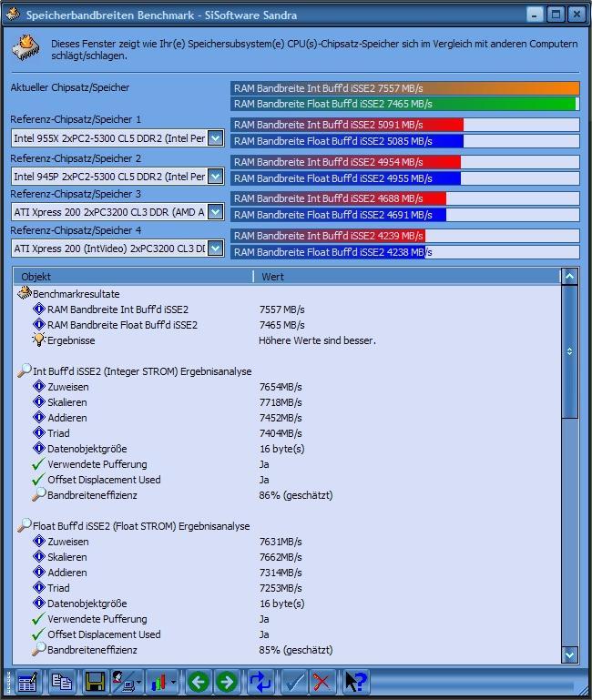The height and width of the screenshot is (700, 592).
Task: Click the Intel 955X reference combo box text
Action: point(109,138)
